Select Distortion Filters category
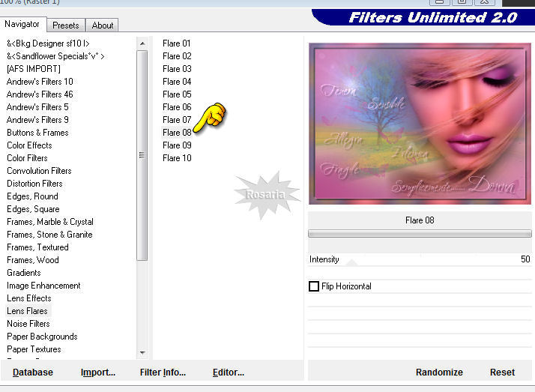 click(34, 183)
